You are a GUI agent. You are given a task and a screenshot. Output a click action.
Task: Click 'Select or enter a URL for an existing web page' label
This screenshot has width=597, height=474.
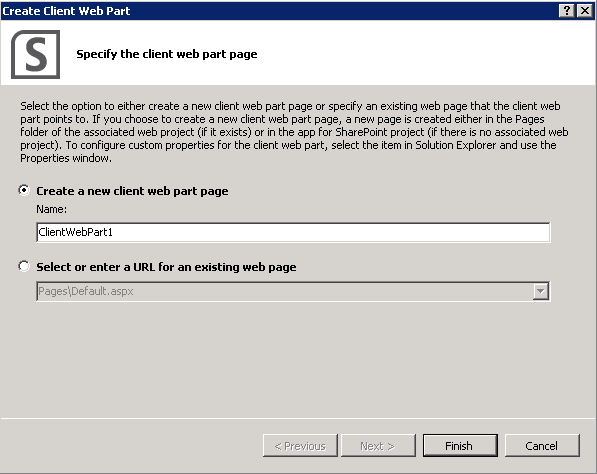click(x=166, y=267)
